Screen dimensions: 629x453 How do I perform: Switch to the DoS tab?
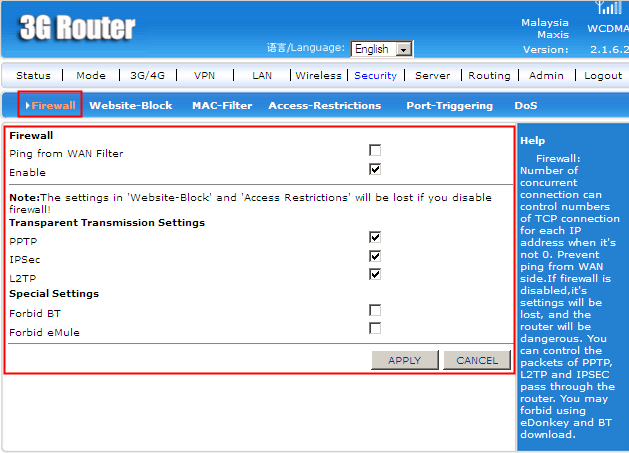(x=526, y=105)
